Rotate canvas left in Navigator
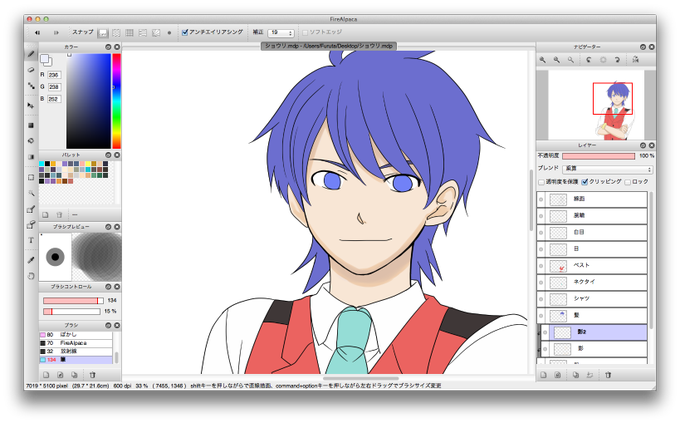 pyautogui.click(x=588, y=60)
